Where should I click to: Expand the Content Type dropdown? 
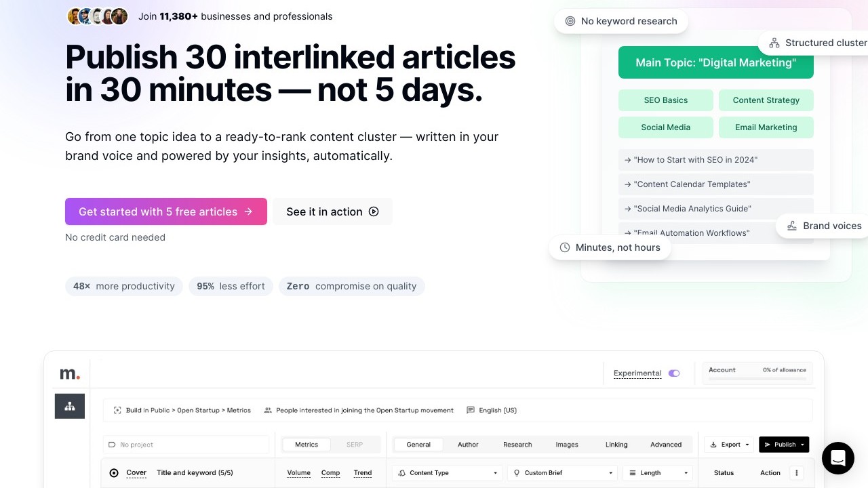[x=448, y=473]
